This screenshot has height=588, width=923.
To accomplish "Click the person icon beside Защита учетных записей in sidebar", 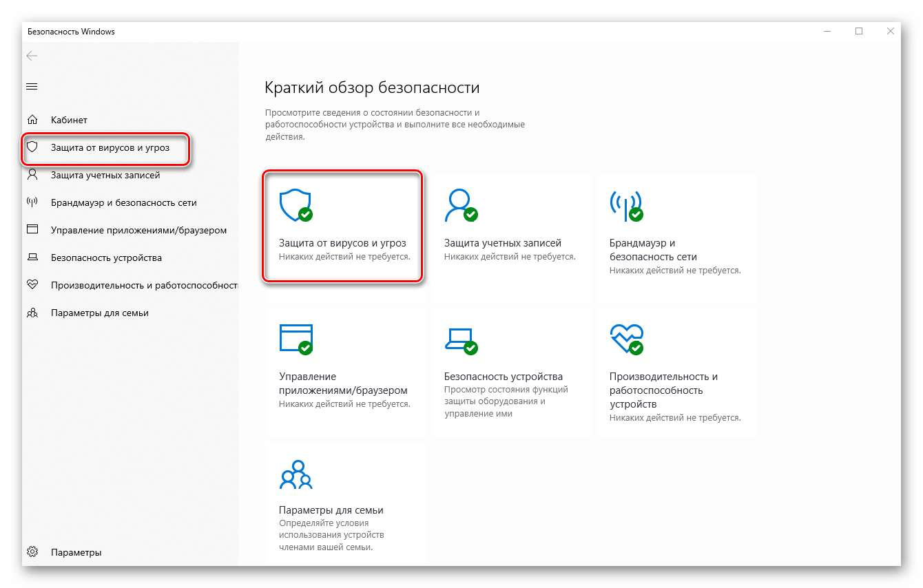I will (x=32, y=175).
